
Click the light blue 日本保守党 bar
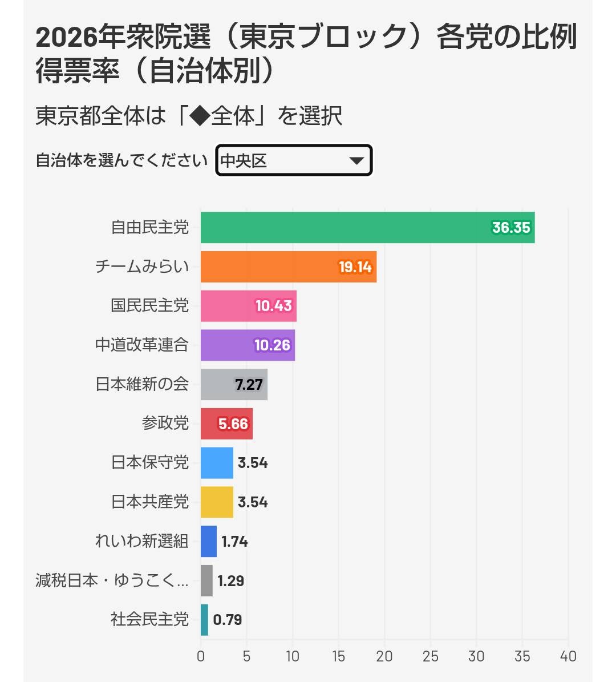coord(217,463)
